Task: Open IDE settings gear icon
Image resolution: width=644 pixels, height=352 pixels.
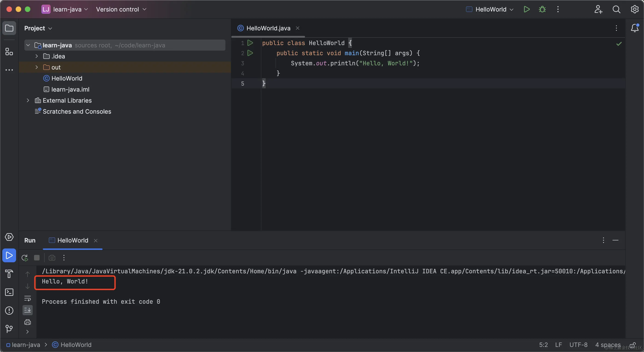Action: (635, 9)
